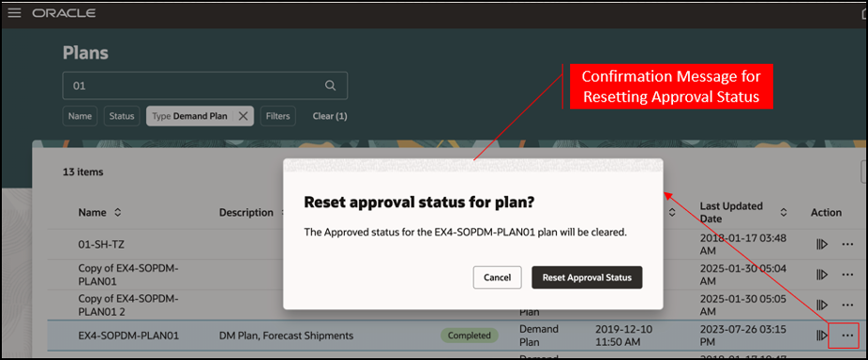The image size is (868, 360).
Task: Open the Status filter chip
Action: (122, 116)
